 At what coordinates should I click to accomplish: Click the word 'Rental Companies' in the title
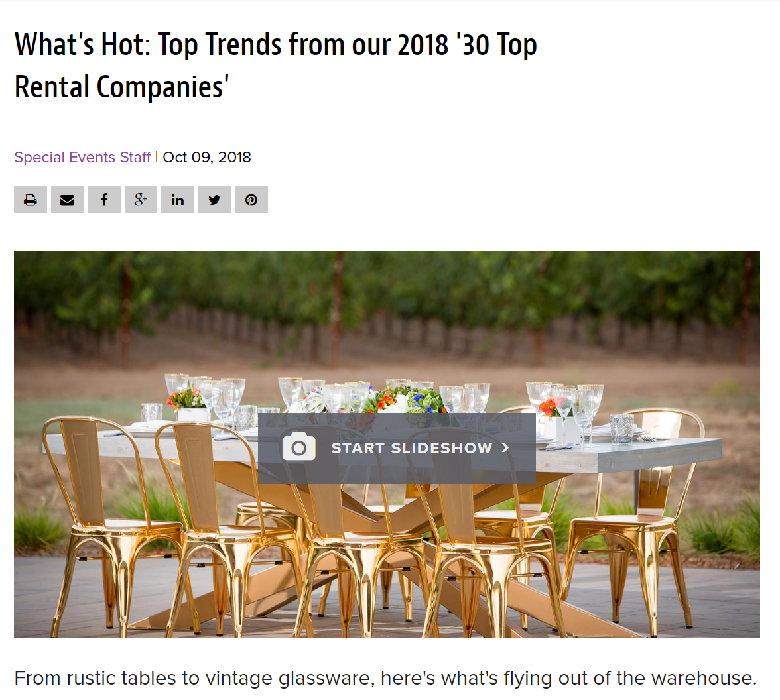coord(121,87)
